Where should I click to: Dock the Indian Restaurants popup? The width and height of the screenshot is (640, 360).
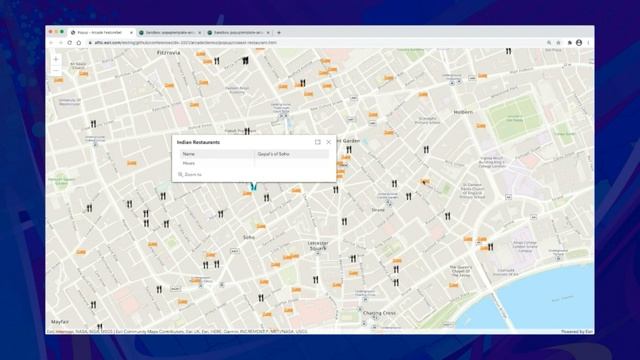pyautogui.click(x=318, y=142)
